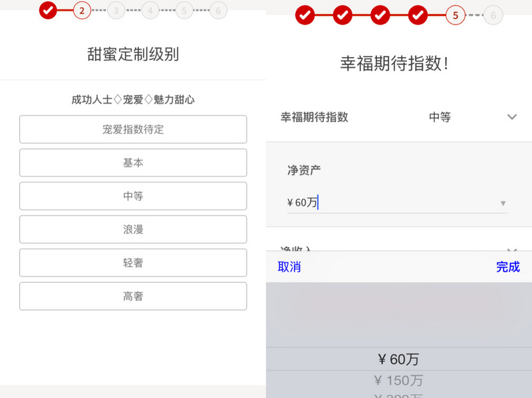Select ¥150万 in the picker wheel

[x=398, y=381]
